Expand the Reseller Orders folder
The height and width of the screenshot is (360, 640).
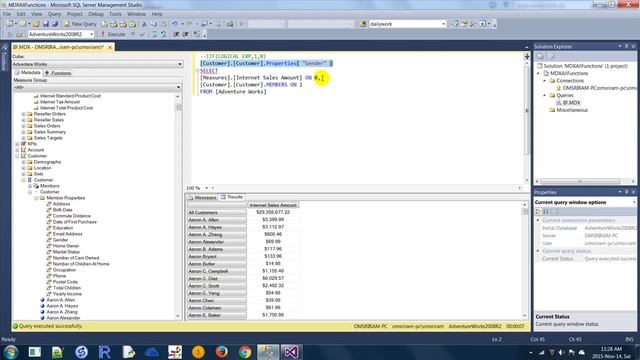click(x=23, y=114)
